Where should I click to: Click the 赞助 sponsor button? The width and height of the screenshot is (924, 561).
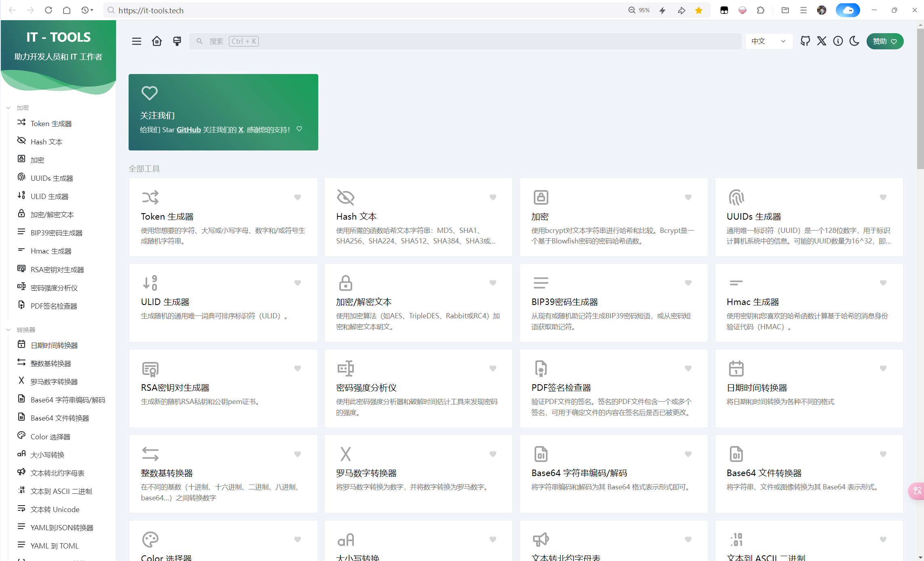(x=885, y=41)
